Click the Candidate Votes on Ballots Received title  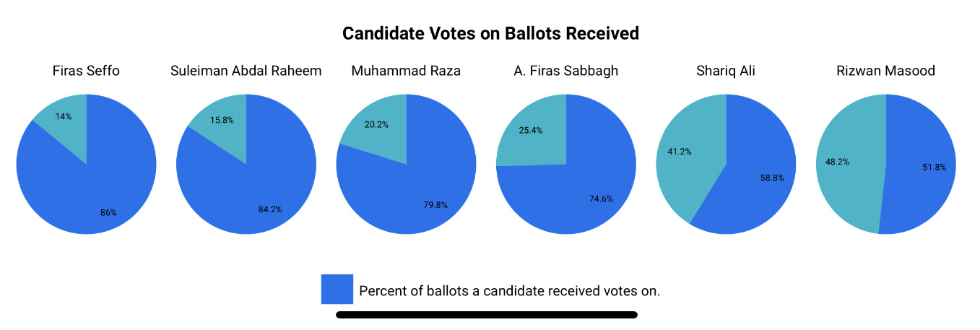[x=490, y=33]
